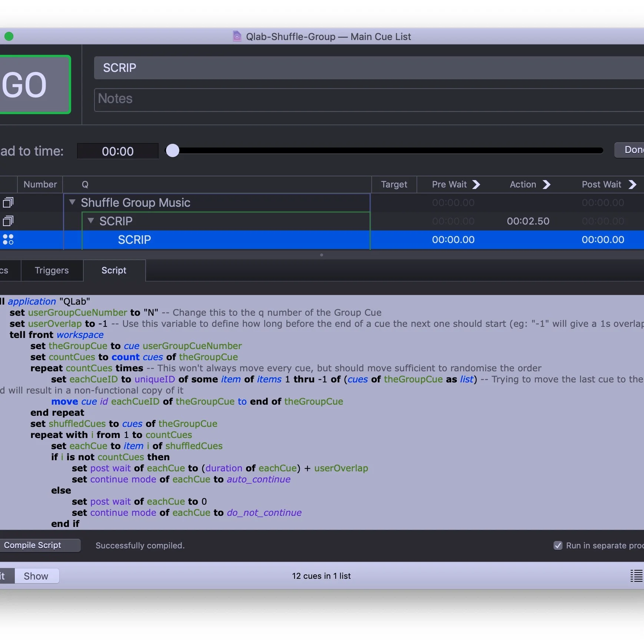Expand the Action column arrow
The height and width of the screenshot is (644, 644).
click(x=547, y=185)
